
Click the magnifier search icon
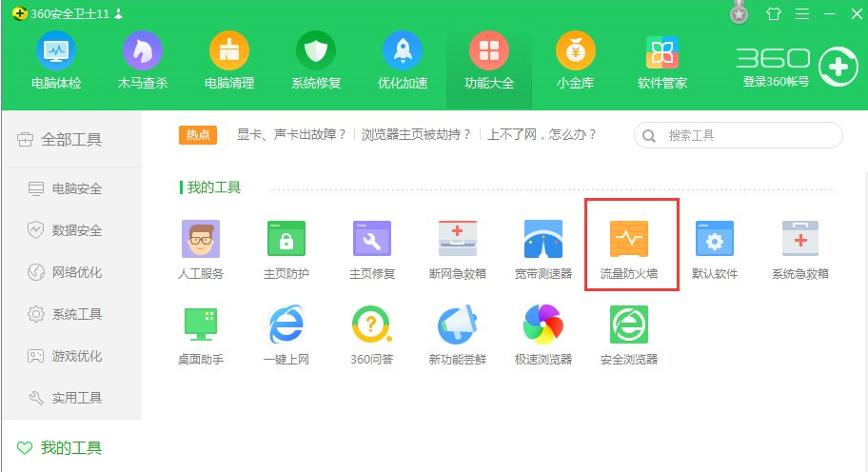click(x=649, y=135)
